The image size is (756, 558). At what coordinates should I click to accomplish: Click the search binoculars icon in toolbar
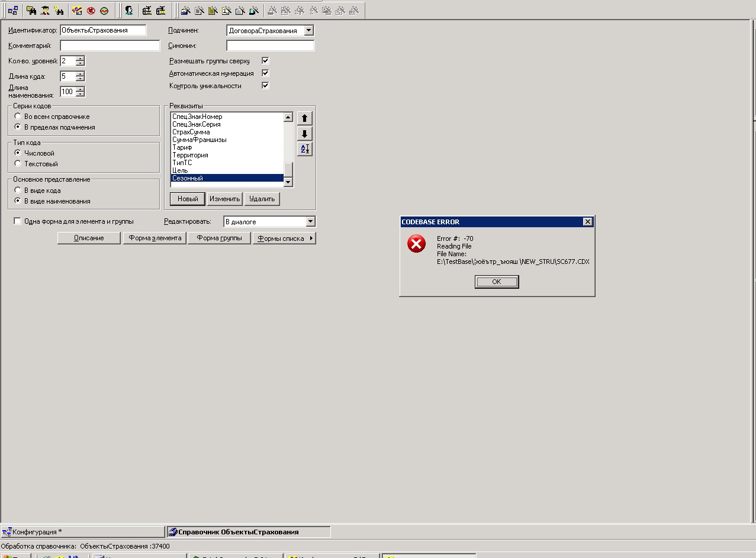tap(31, 11)
